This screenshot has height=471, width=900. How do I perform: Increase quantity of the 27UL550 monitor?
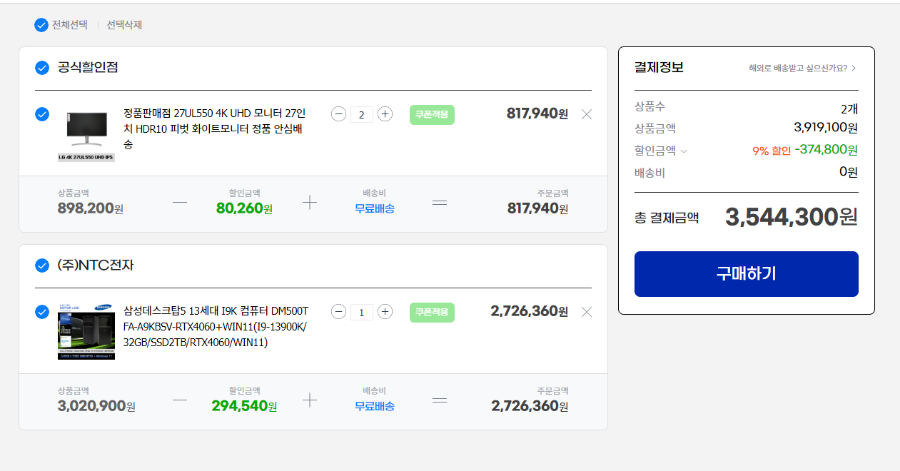coord(385,114)
